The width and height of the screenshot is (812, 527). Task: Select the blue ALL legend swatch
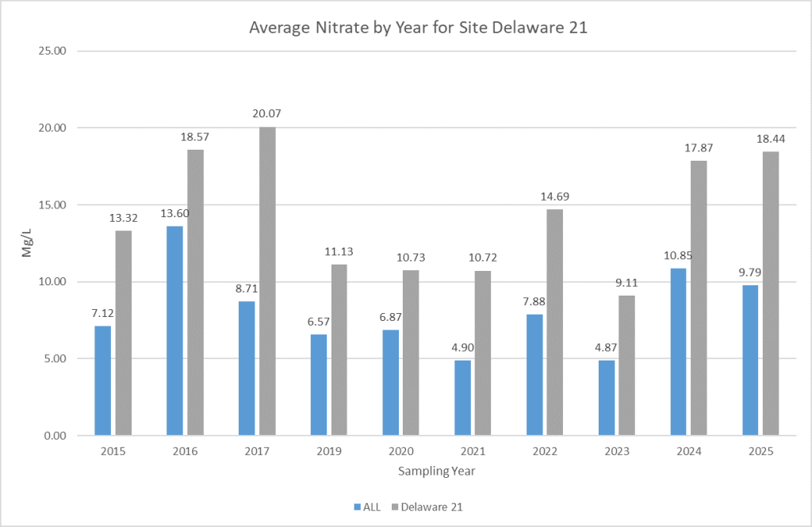coord(356,506)
